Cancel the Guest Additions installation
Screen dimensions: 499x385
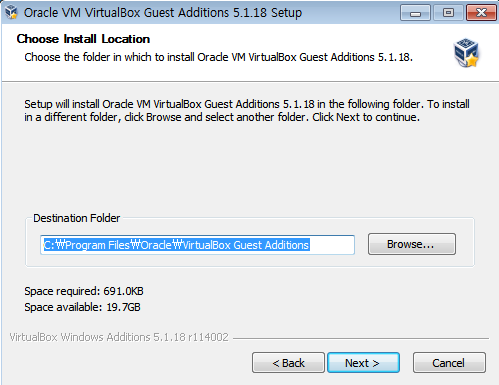(x=449, y=363)
